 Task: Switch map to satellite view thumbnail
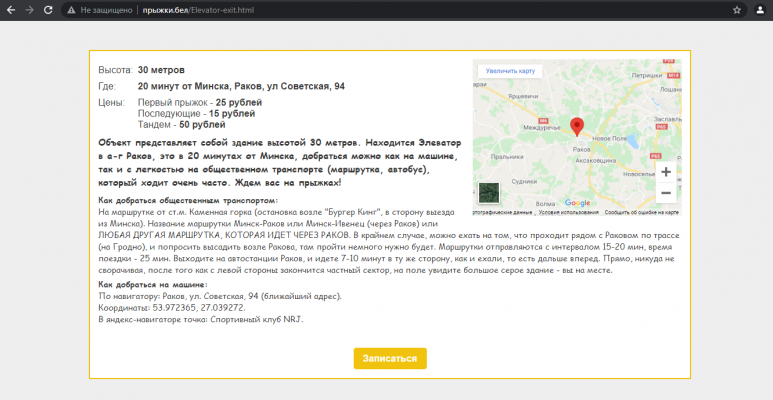tap(489, 193)
